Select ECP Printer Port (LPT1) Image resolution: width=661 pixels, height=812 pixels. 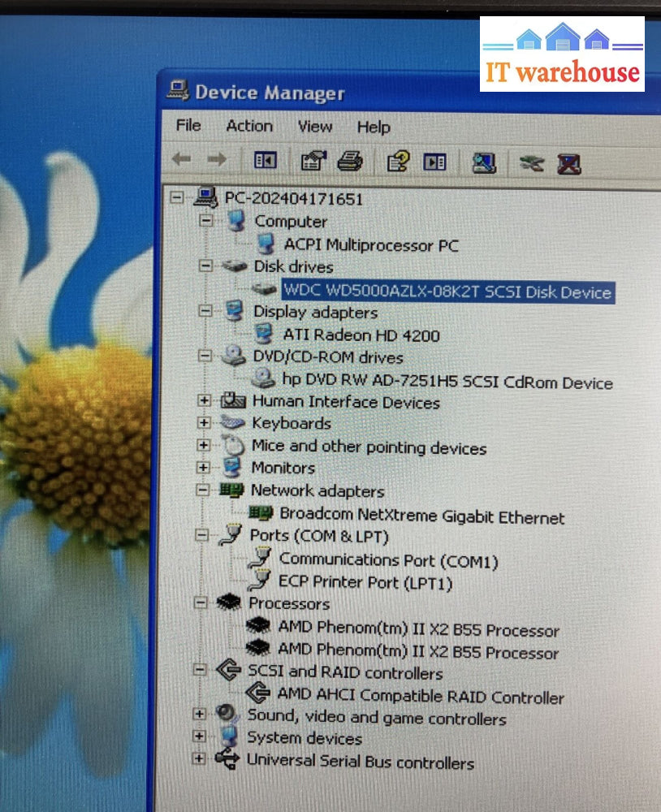[x=365, y=582]
